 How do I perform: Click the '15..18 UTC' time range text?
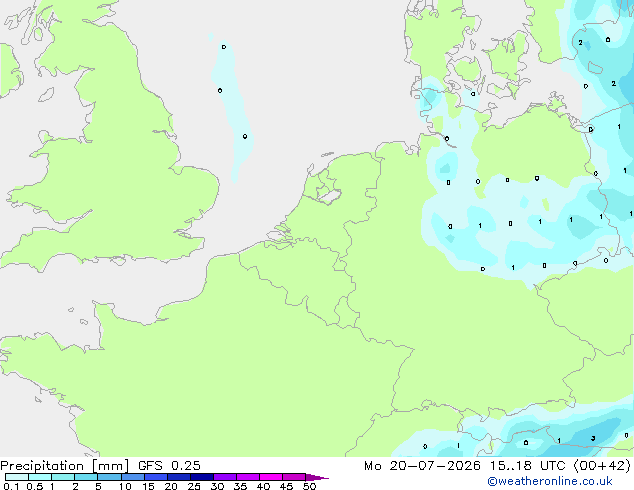[527, 466]
